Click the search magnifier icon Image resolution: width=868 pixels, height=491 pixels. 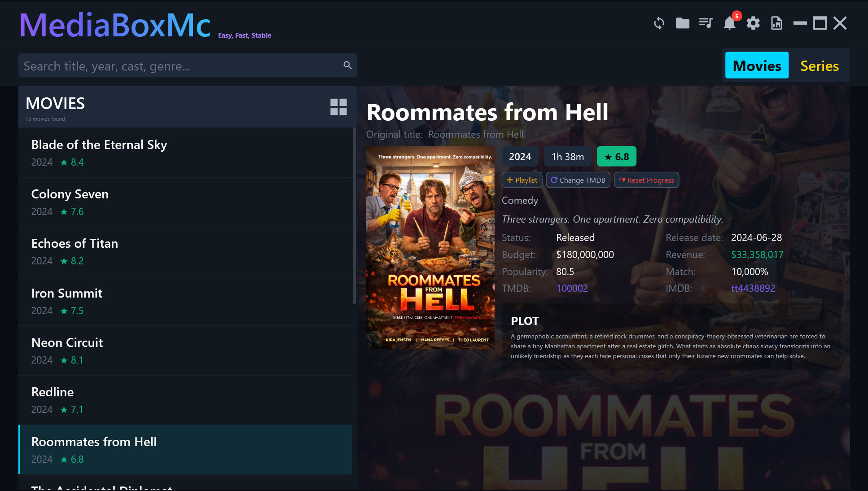coord(347,65)
